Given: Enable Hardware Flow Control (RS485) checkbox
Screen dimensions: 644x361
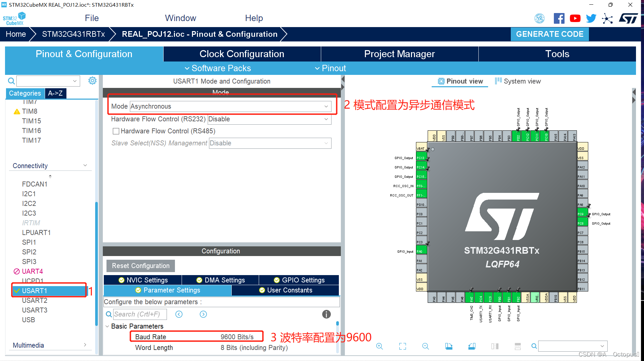Looking at the screenshot, I should pyautogui.click(x=116, y=131).
